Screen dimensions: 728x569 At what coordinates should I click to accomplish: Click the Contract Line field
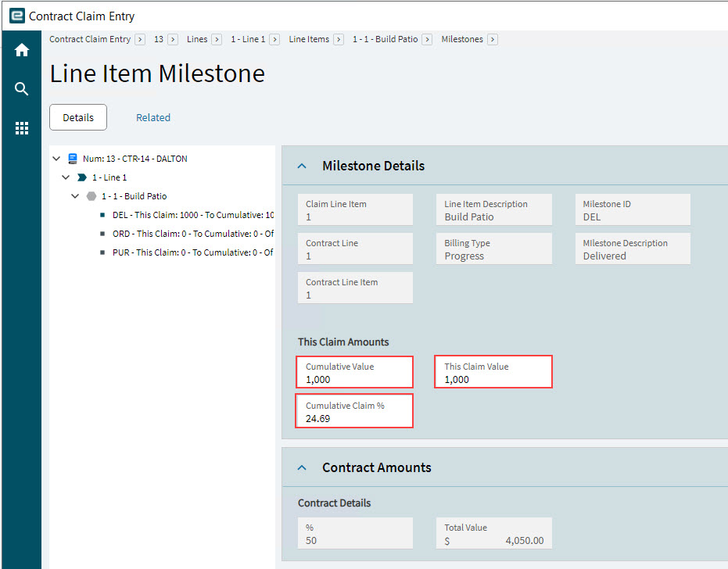pos(355,249)
